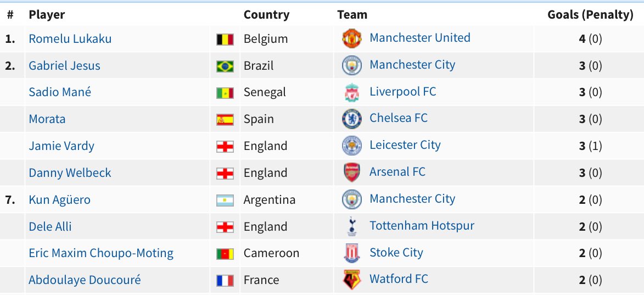Click the Brazil flag icon
This screenshot has width=644, height=295.
click(225, 66)
